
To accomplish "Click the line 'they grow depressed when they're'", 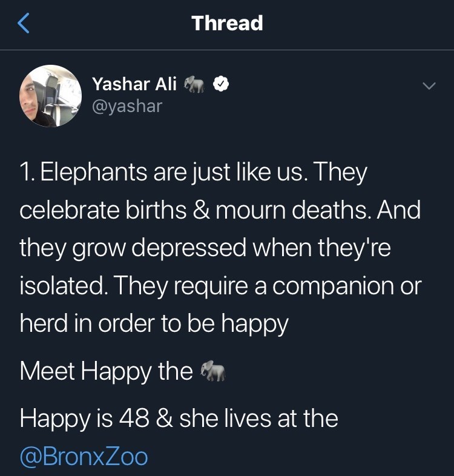I will coord(205,248).
